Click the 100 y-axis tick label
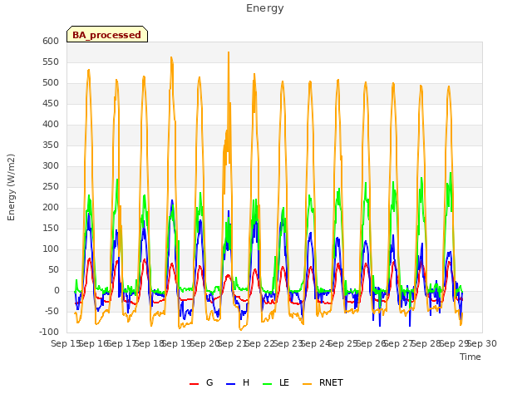The width and height of the screenshot is (532, 399). click(x=51, y=249)
